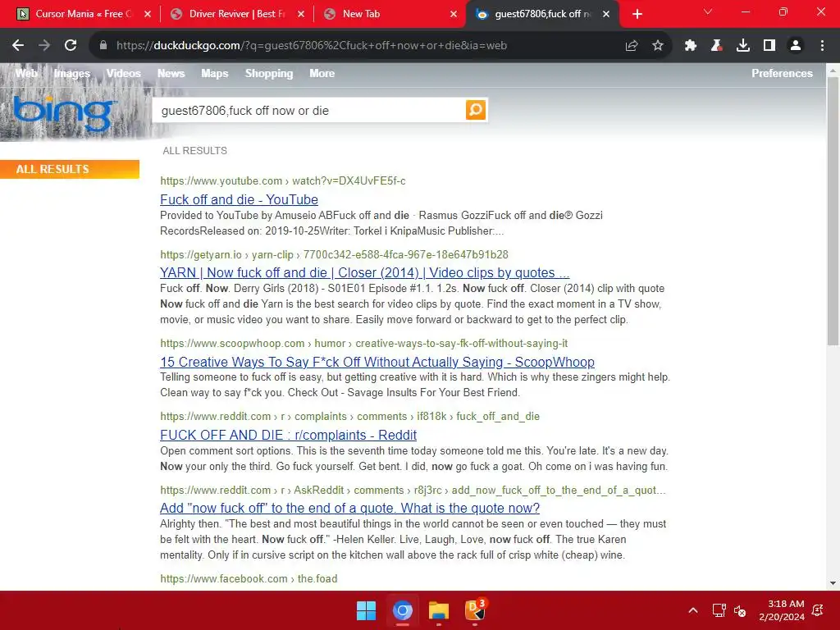Share this page icon in address bar

tap(632, 46)
